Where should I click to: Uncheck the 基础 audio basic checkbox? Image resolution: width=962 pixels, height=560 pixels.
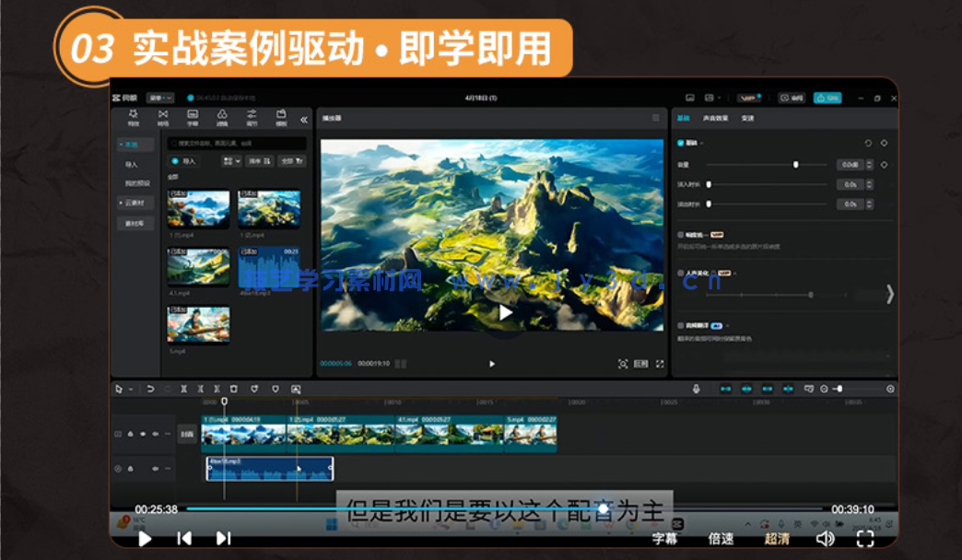[680, 143]
